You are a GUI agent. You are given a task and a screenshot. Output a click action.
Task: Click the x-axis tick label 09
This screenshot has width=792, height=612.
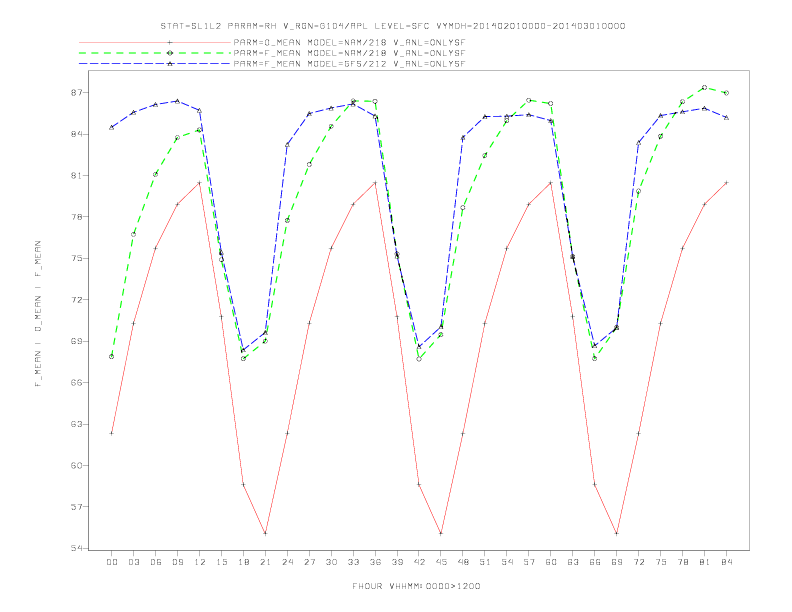pyautogui.click(x=178, y=562)
